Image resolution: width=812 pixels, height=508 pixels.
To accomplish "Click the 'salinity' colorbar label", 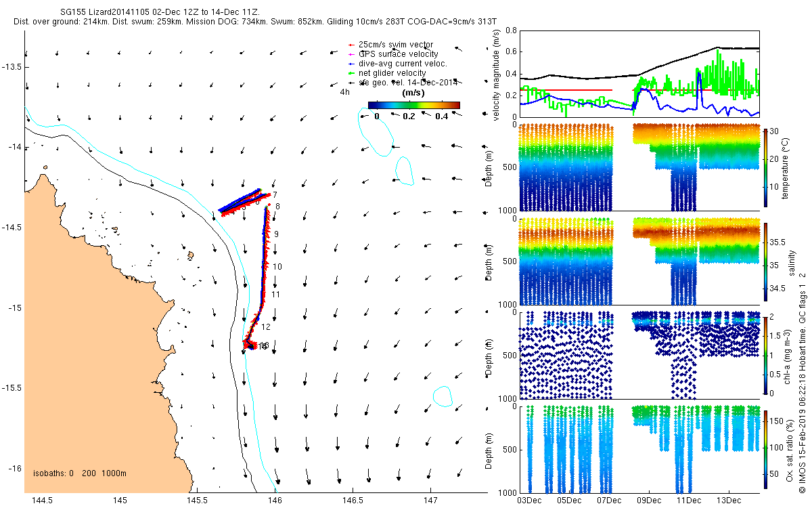I will point(792,263).
